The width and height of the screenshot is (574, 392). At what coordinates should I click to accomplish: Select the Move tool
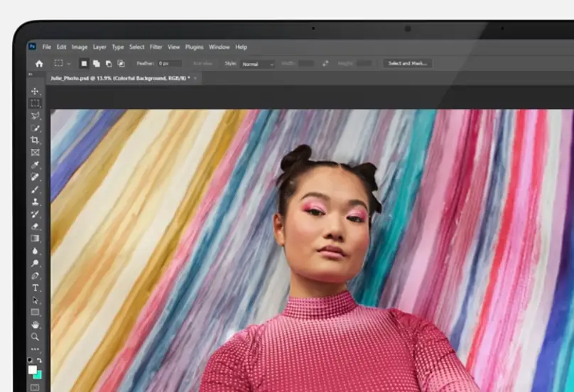click(35, 91)
